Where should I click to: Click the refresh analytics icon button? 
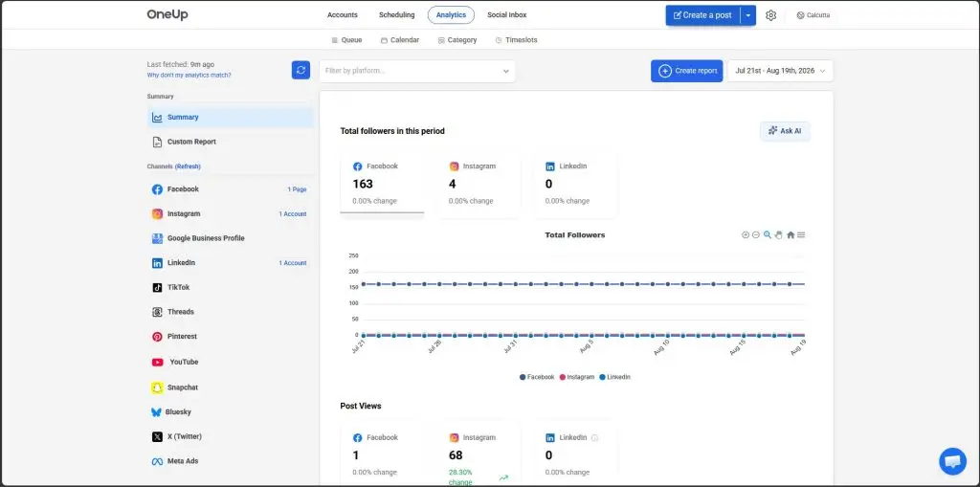[301, 70]
